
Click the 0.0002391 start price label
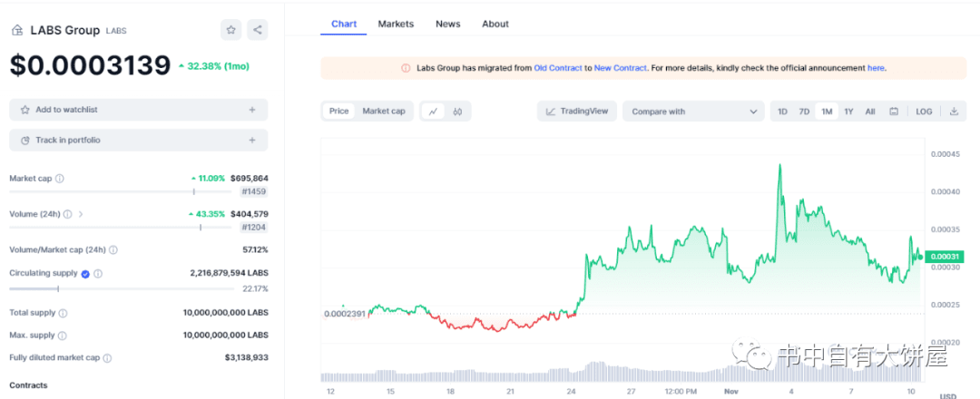(x=345, y=314)
